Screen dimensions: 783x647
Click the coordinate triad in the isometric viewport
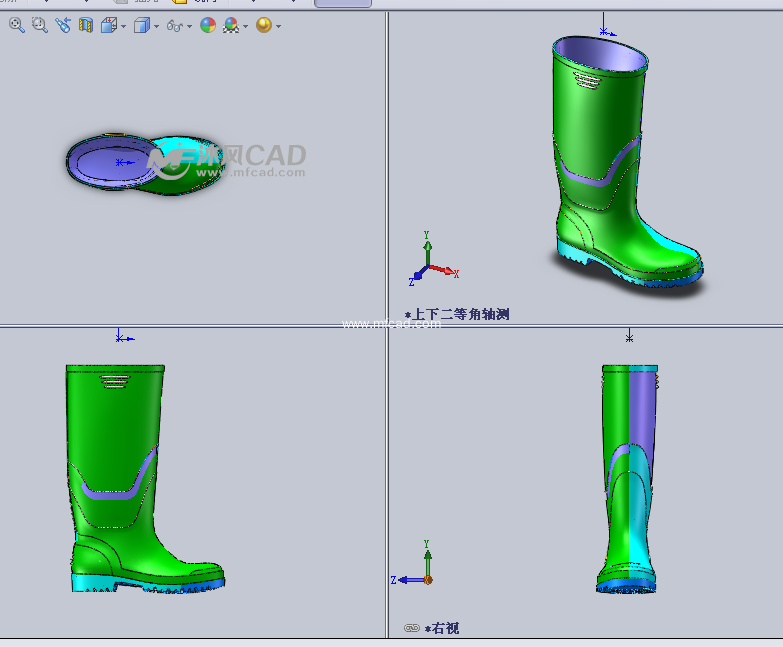coord(430,262)
